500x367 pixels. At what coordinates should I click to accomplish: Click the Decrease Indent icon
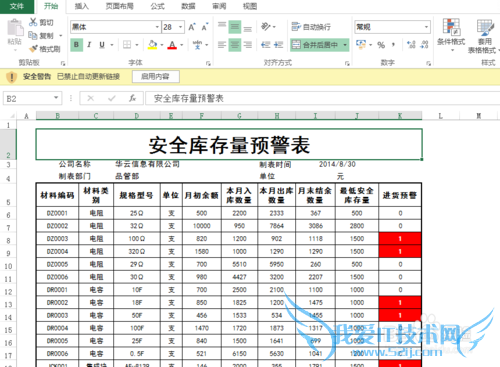266,45
